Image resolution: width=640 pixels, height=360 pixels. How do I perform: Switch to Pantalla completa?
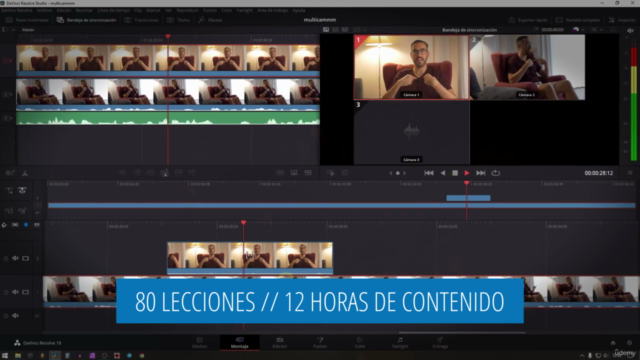click(x=578, y=20)
